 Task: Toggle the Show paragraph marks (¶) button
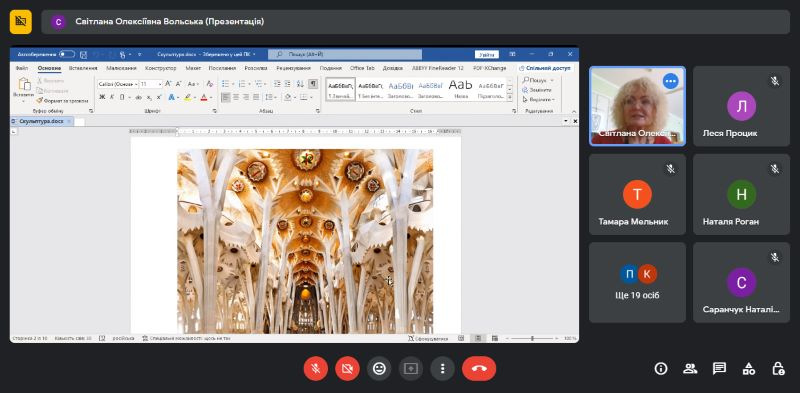pos(313,84)
